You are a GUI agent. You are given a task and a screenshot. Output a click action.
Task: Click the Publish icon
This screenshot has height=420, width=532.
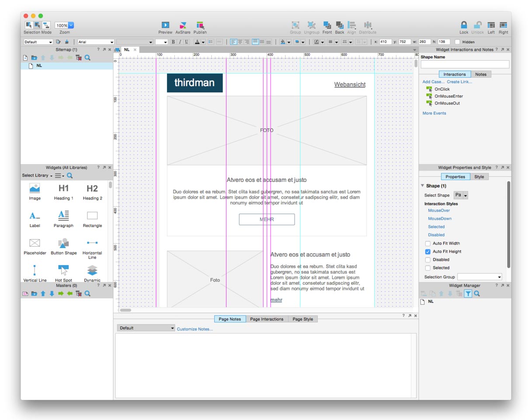(x=200, y=25)
